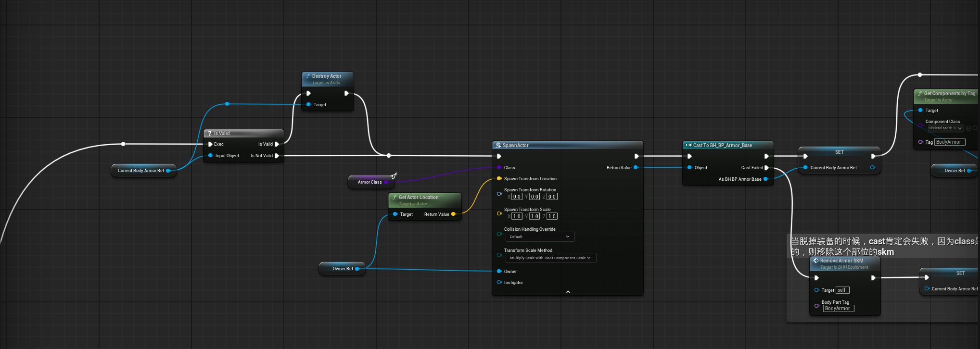Edit Spawn Transform Rotation X value
Image resolution: width=980 pixels, height=349 pixels.
click(x=517, y=197)
